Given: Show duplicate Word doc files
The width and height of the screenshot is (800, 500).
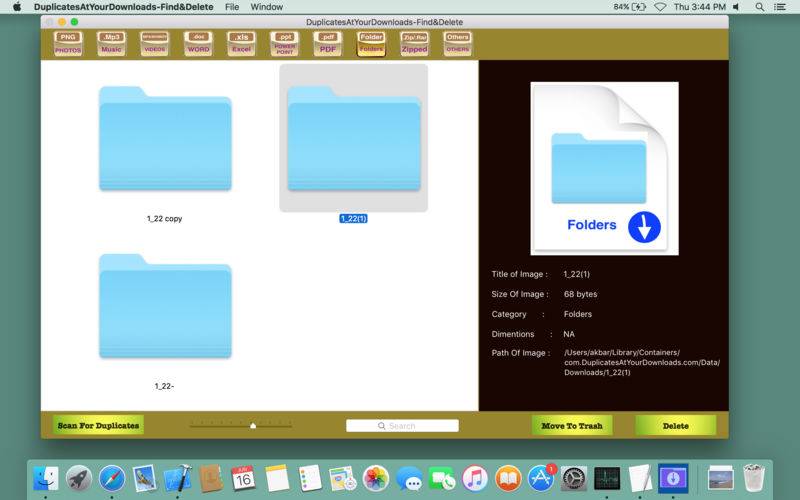Looking at the screenshot, I should pos(198,43).
